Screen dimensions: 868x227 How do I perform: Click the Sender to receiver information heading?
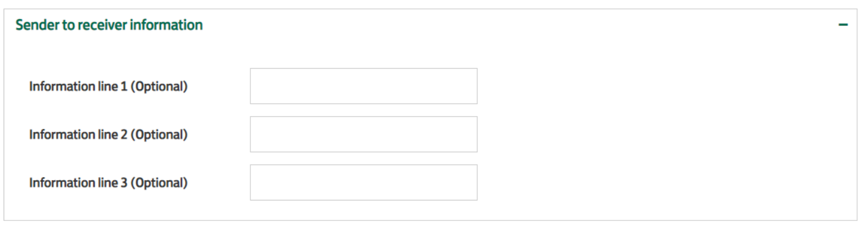[109, 25]
